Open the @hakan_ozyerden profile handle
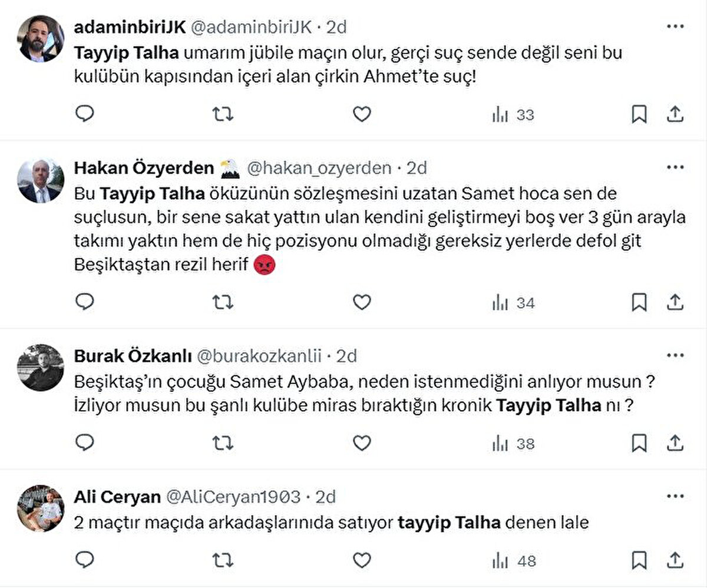707x588 pixels. [x=319, y=169]
